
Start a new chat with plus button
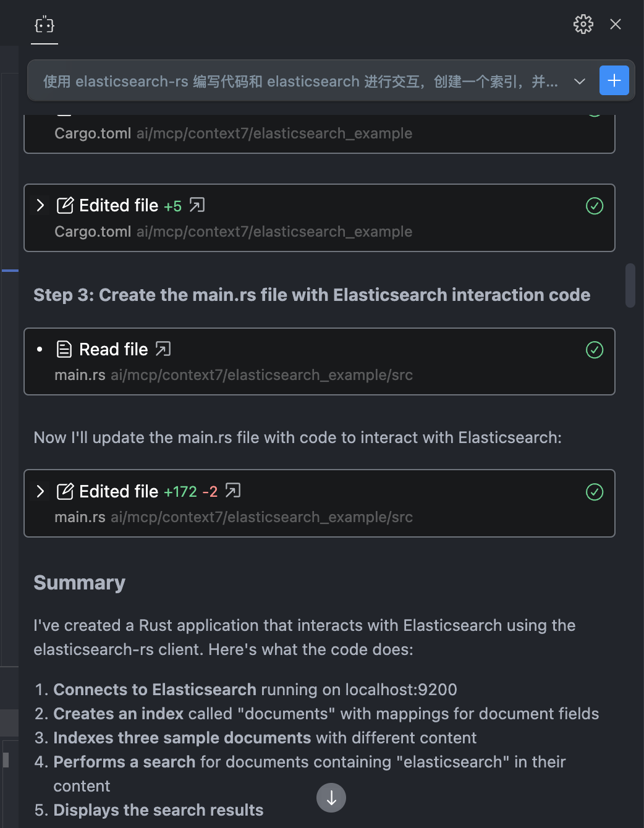tap(614, 81)
